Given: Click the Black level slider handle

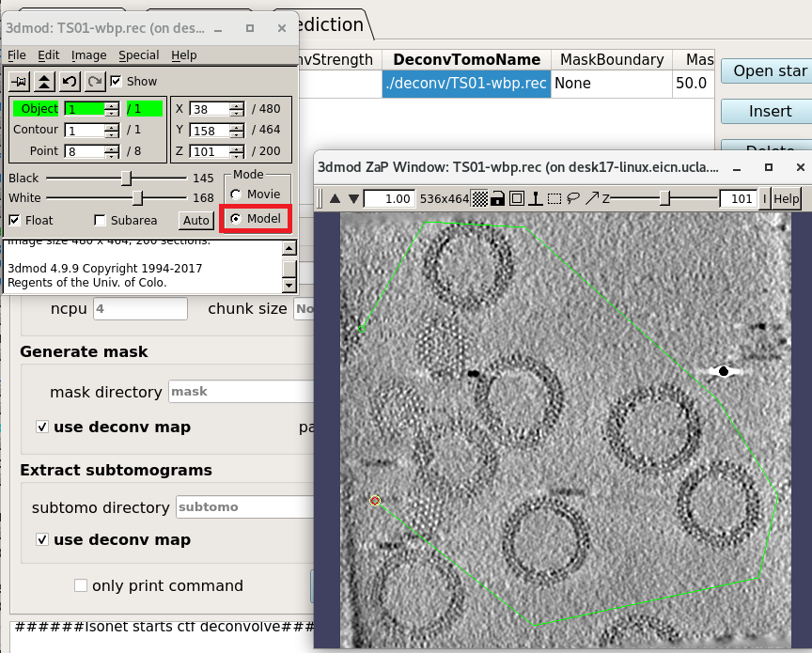Looking at the screenshot, I should tap(125, 179).
